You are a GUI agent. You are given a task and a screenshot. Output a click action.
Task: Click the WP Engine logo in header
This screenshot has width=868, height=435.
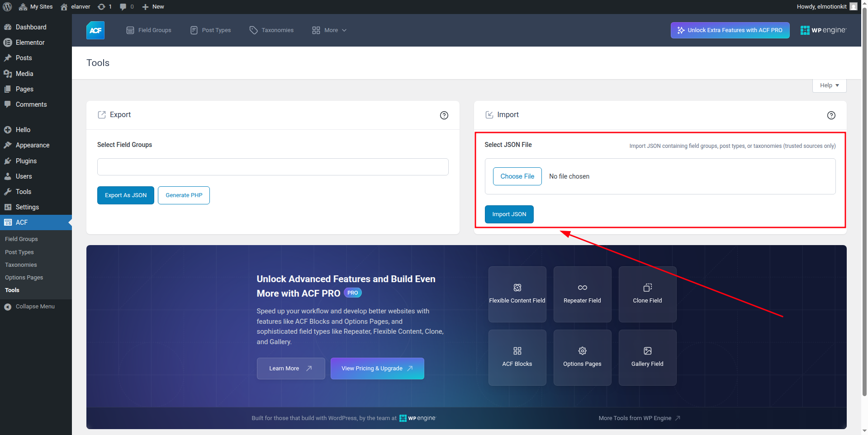click(823, 30)
